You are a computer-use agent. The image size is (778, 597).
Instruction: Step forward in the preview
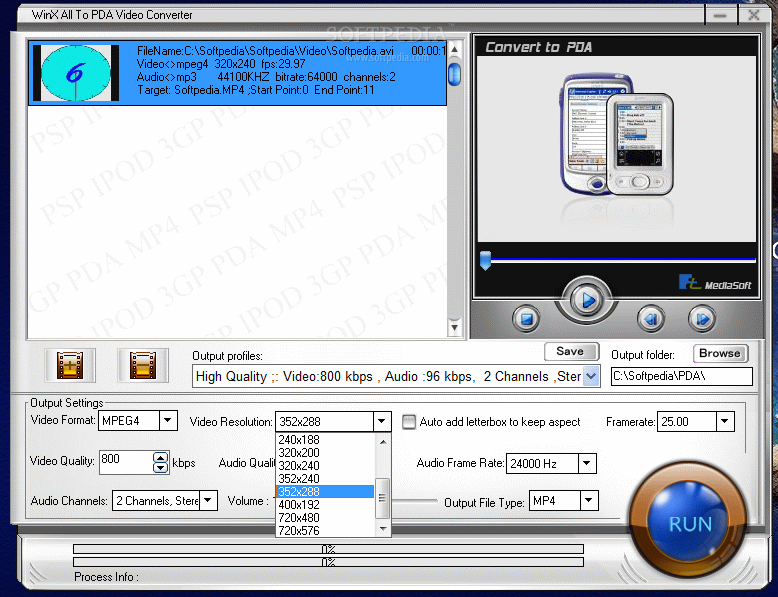click(x=702, y=319)
